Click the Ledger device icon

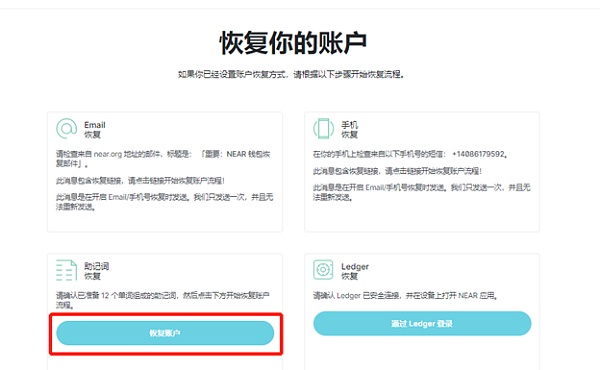coord(323,269)
